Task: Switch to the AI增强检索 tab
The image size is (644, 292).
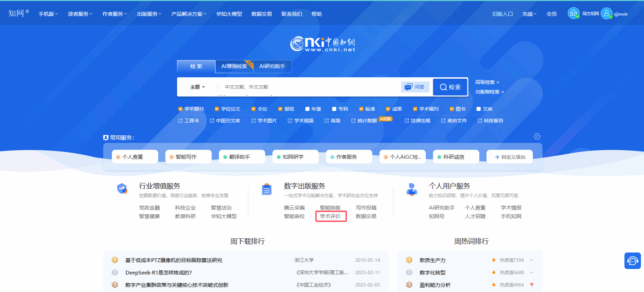Action: tap(234, 66)
